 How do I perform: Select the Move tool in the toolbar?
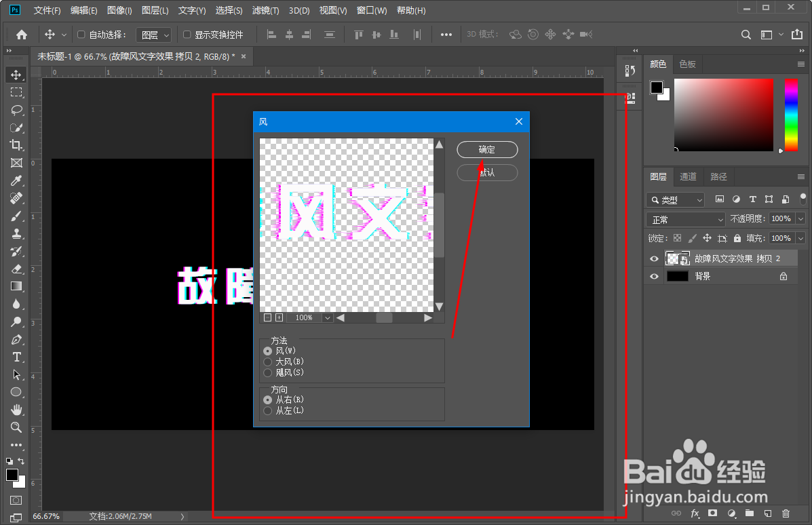(15, 75)
